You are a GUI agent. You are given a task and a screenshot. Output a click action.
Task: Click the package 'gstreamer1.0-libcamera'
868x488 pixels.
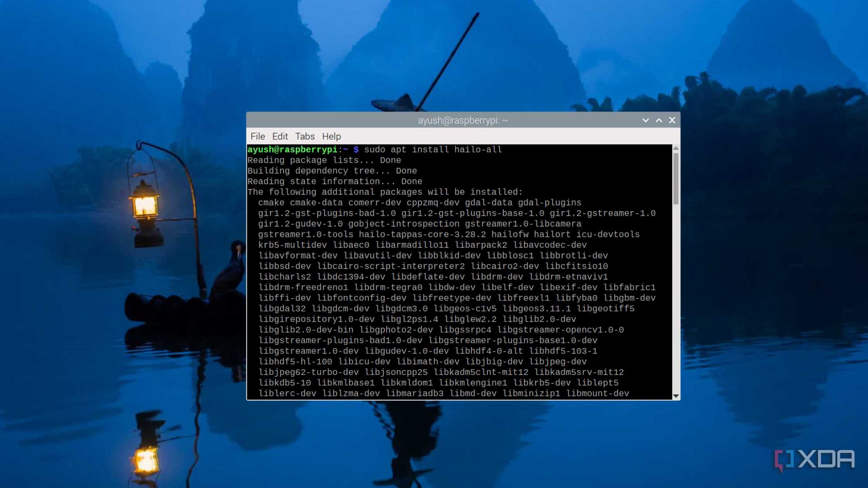point(523,224)
